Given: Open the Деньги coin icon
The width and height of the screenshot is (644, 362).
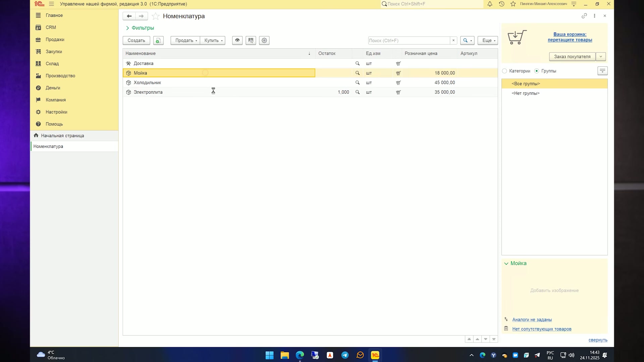Looking at the screenshot, I should (x=38, y=88).
